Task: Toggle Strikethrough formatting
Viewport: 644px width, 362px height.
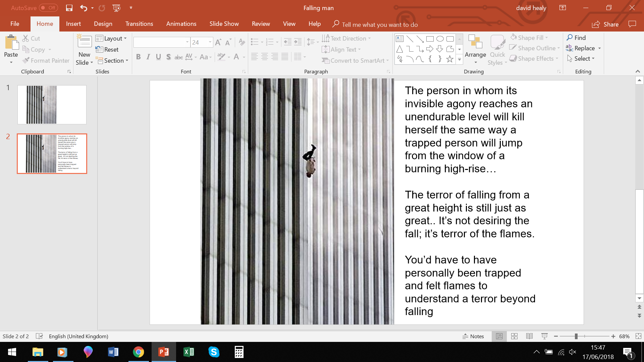Action: tap(178, 57)
